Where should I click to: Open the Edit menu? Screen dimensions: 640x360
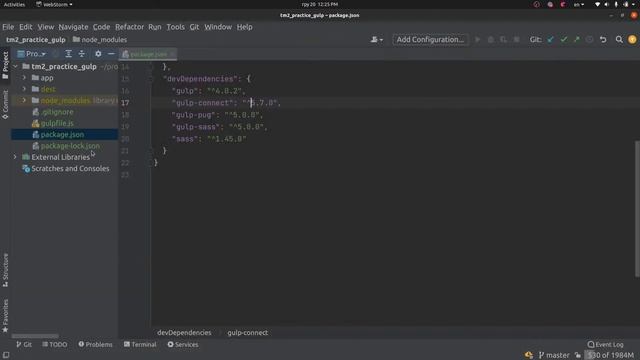click(x=25, y=27)
